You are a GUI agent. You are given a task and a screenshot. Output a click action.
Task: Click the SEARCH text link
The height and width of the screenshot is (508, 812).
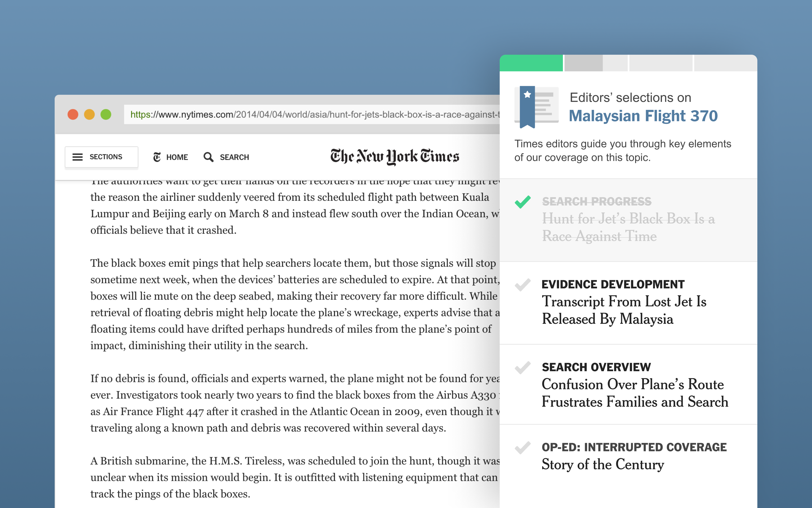click(x=234, y=157)
